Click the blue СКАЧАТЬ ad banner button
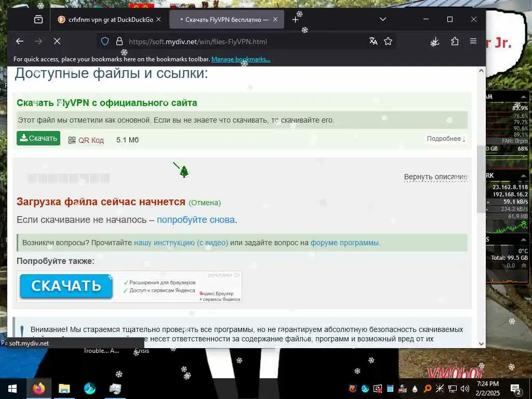The height and width of the screenshot is (399, 532). [x=66, y=286]
